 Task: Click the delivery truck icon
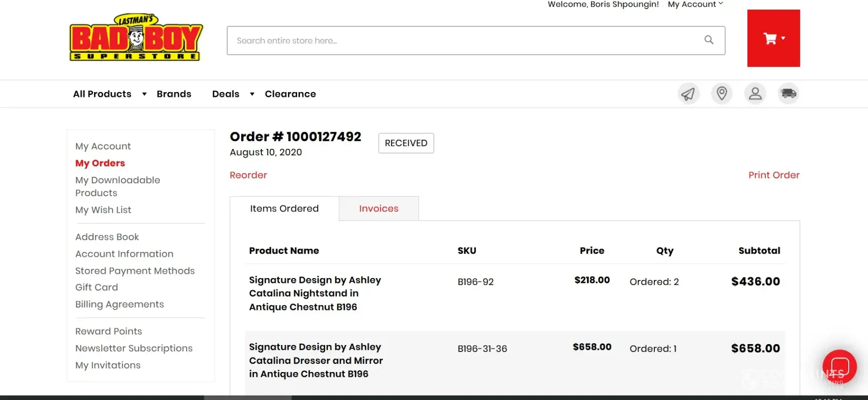[788, 93]
